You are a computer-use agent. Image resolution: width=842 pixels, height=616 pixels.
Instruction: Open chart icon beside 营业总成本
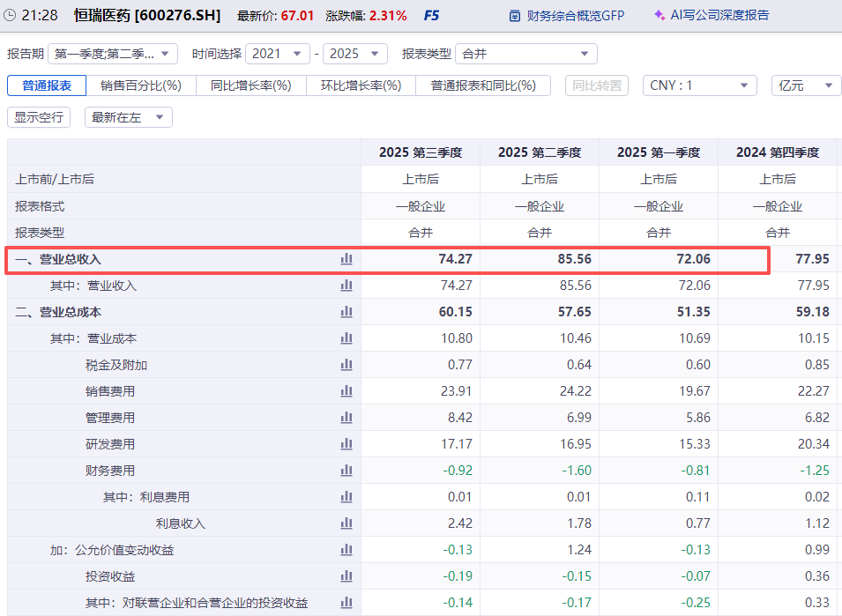(x=346, y=312)
